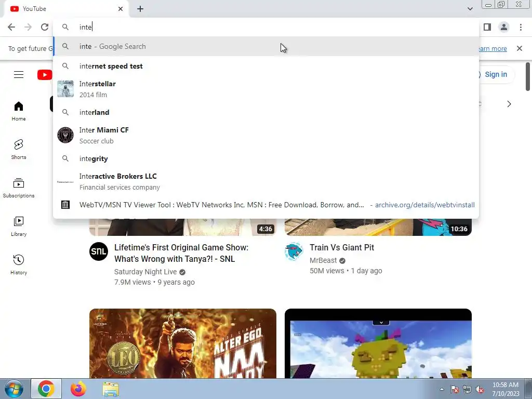Go back with the browser back arrow

point(11,27)
